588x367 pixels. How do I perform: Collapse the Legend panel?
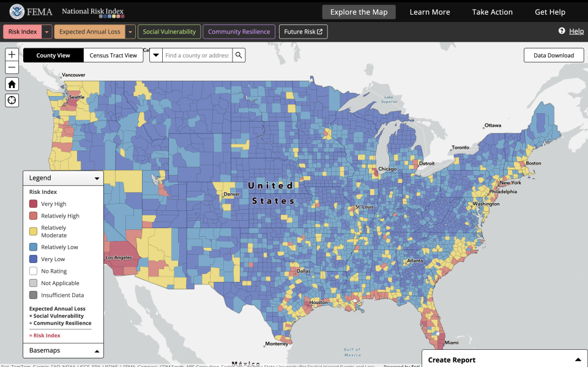[97, 178]
